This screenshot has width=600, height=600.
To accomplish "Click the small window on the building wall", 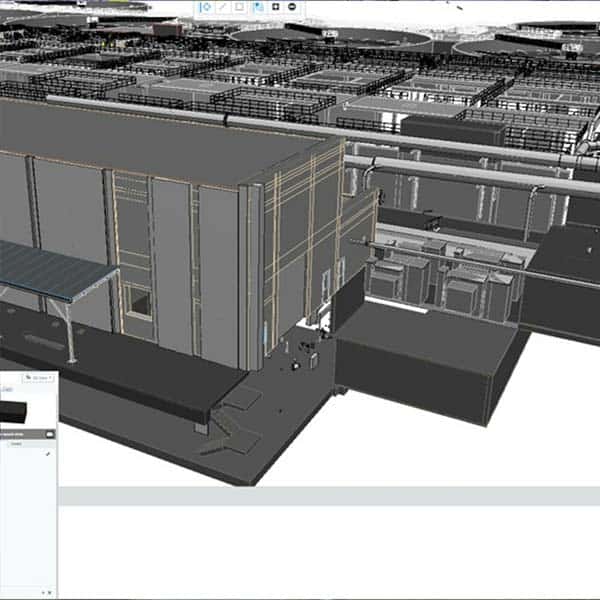I will pyautogui.click(x=138, y=299).
